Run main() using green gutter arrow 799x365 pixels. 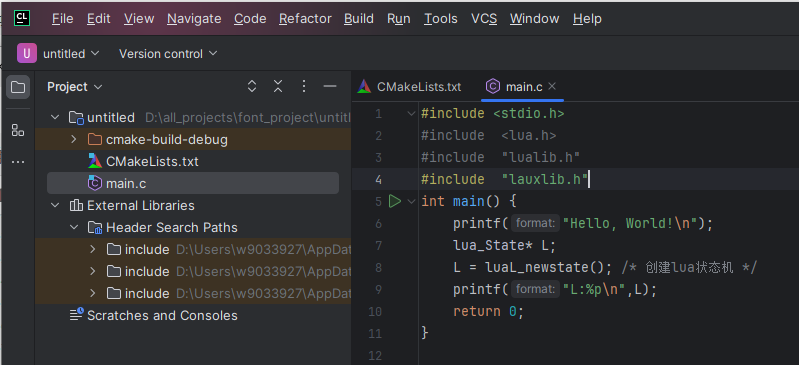coord(395,201)
